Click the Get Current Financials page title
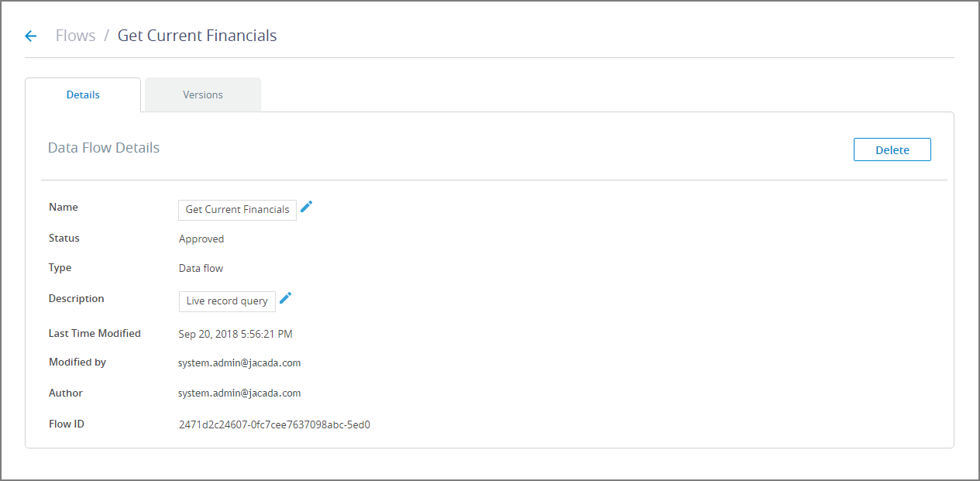Image resolution: width=980 pixels, height=481 pixels. click(x=197, y=36)
